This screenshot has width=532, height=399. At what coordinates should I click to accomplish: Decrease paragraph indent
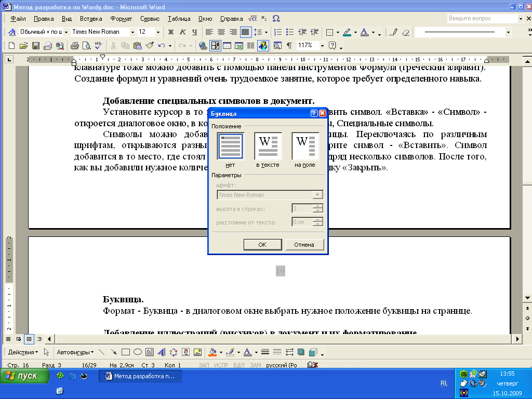pos(302,32)
